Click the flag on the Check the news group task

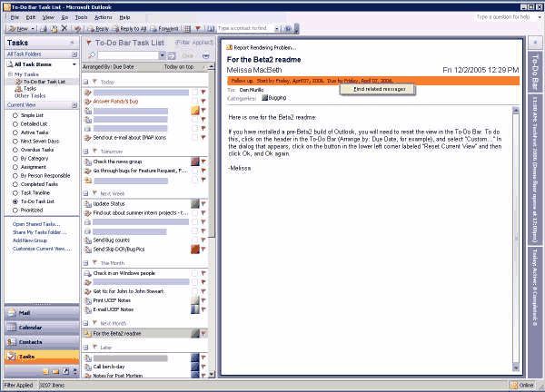click(x=203, y=162)
